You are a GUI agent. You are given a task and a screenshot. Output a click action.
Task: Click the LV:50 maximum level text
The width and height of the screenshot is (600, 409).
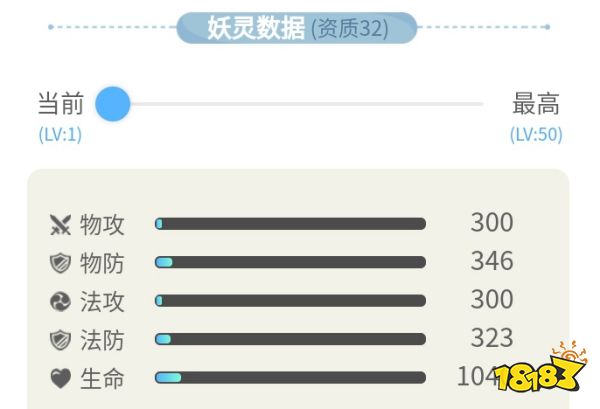536,134
